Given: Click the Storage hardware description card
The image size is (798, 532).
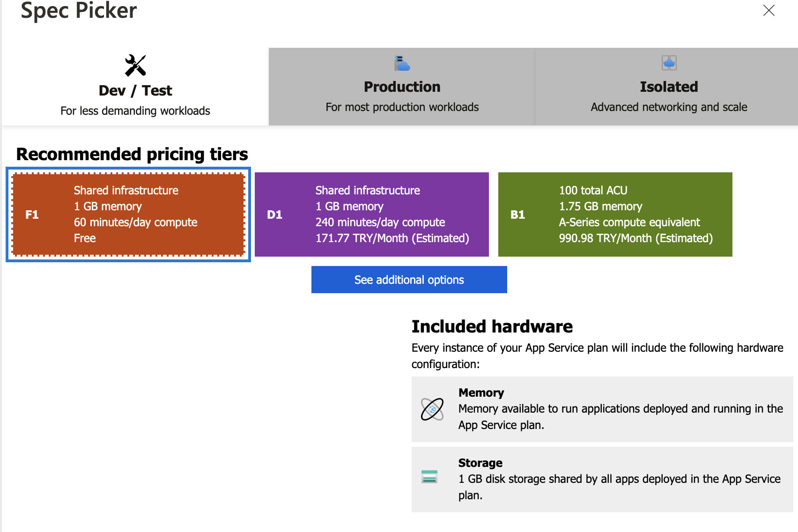Looking at the screenshot, I should tap(602, 480).
